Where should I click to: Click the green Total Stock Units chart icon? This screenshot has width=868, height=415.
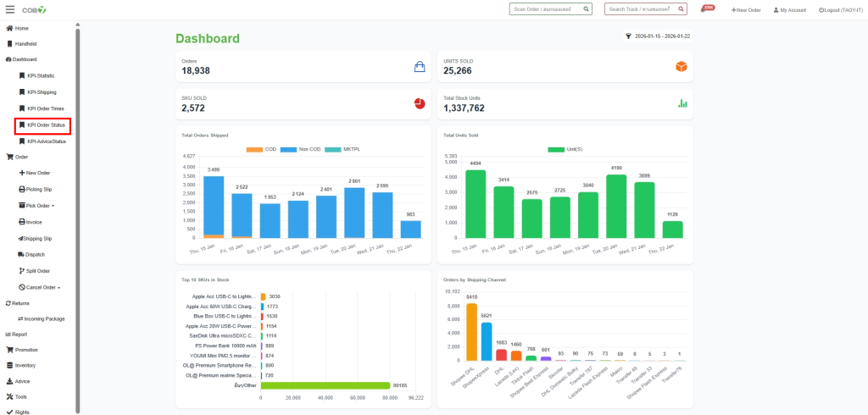pyautogui.click(x=682, y=103)
